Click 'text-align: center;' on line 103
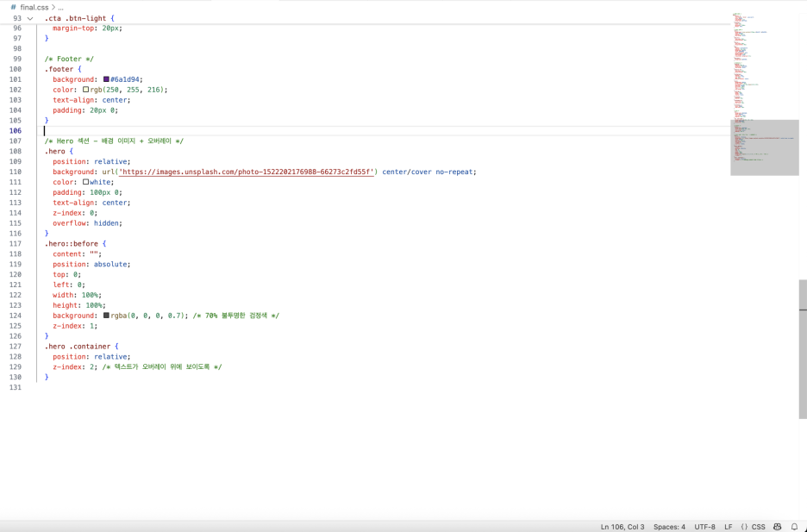The width and height of the screenshot is (807, 532). click(x=91, y=100)
